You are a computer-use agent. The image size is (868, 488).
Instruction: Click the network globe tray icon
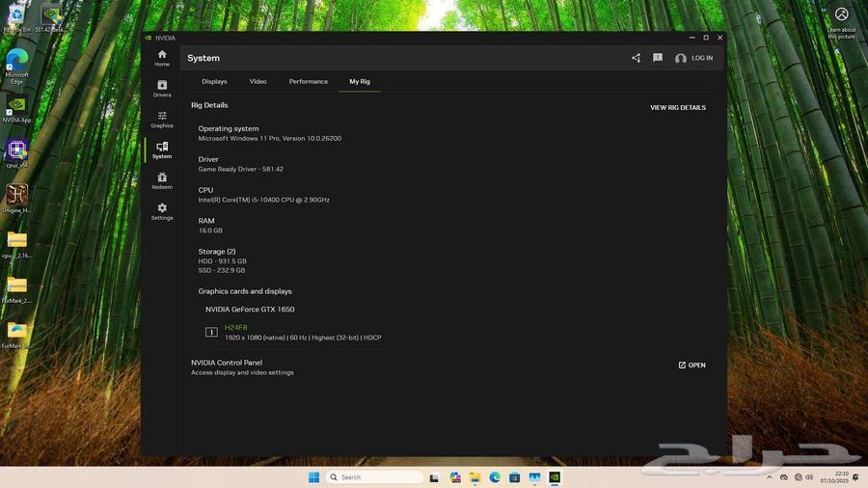798,477
